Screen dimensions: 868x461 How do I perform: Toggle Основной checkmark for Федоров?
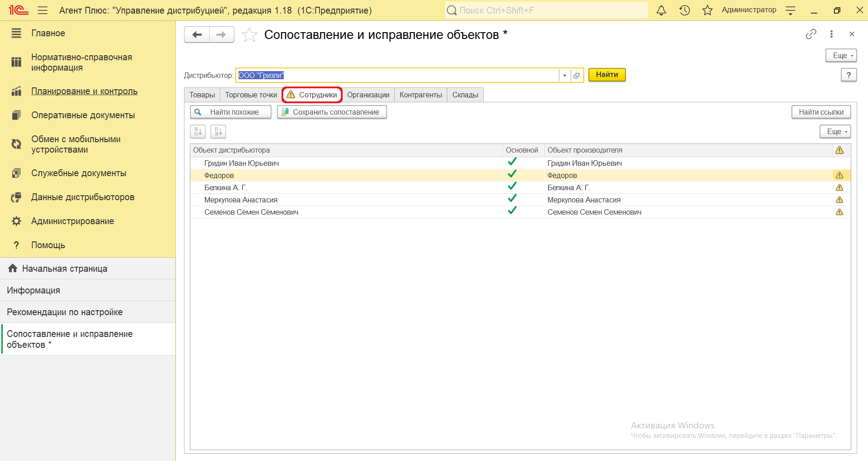click(512, 174)
